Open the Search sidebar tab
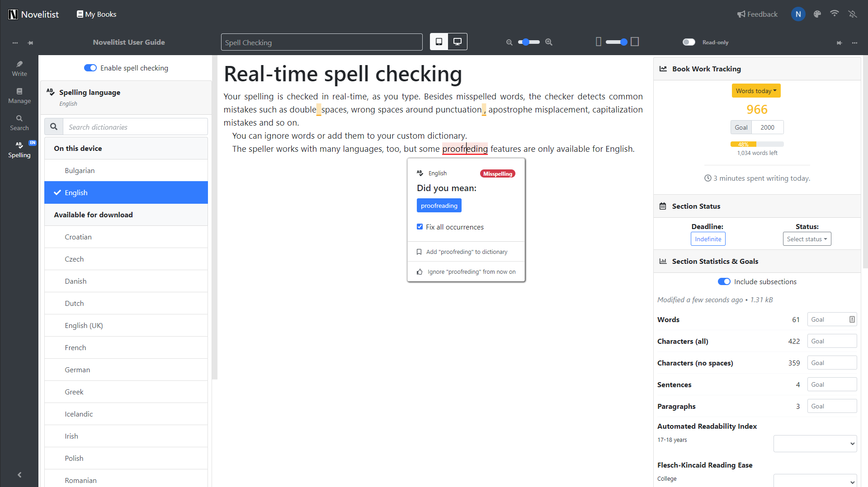Screen dimensions: 868x487 point(19,123)
